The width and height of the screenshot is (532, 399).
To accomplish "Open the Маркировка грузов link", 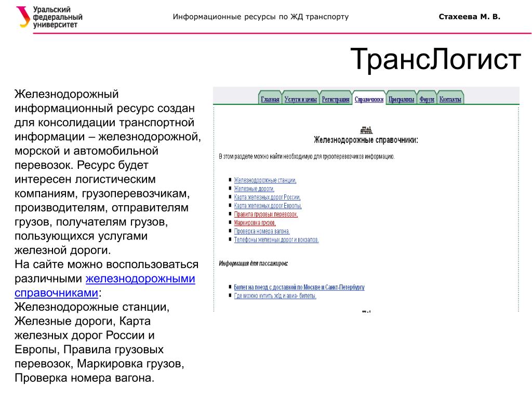I will 255,222.
